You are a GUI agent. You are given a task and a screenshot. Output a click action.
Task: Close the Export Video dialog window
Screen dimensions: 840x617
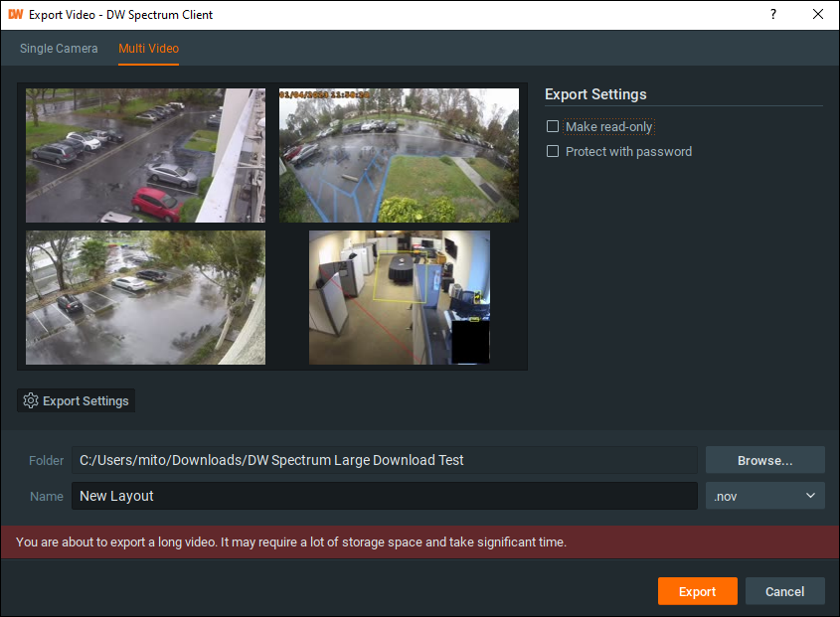pyautogui.click(x=817, y=15)
